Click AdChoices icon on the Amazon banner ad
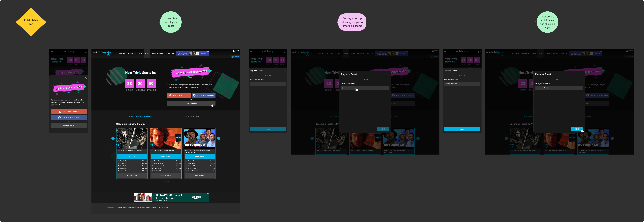 [x=208, y=194]
